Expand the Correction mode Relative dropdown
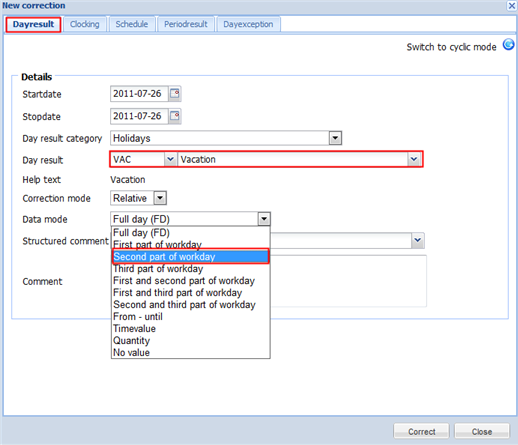Image resolution: width=518 pixels, height=445 pixels. click(x=160, y=198)
